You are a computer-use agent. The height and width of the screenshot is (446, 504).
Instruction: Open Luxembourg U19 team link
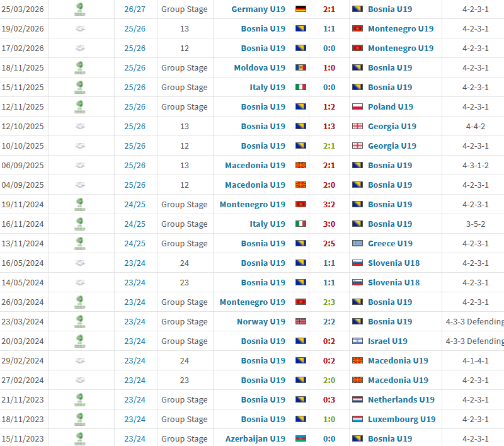[401, 420]
